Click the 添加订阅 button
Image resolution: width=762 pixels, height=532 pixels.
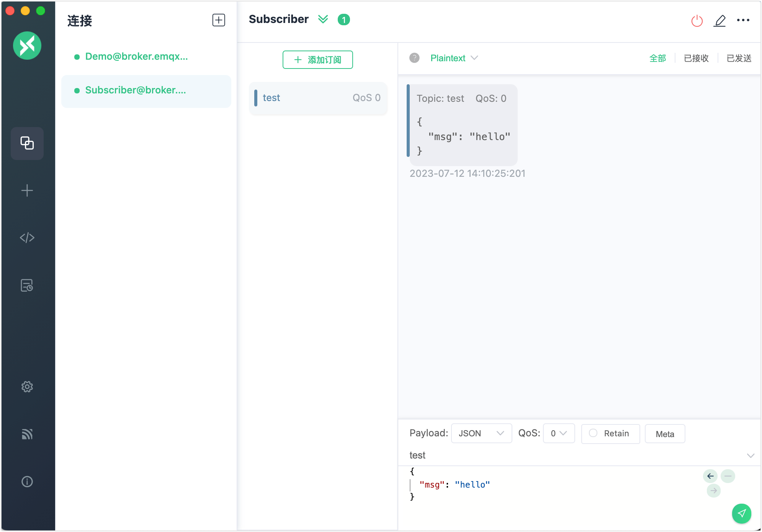coord(317,60)
